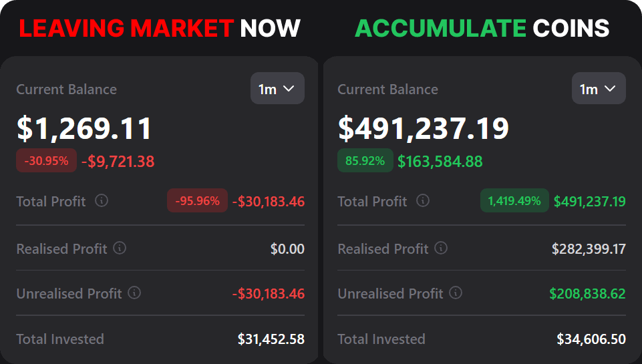642x364 pixels.
Task: Open the info icon beside left Total Profit
Action: (102, 200)
